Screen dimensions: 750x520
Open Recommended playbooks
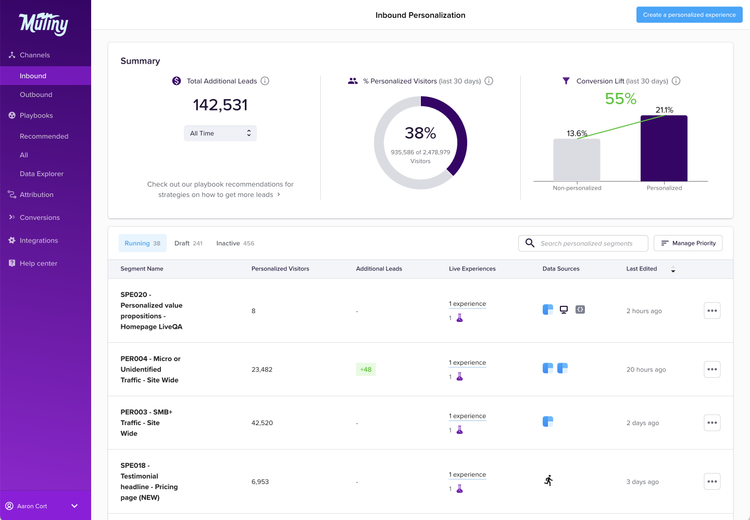pyautogui.click(x=44, y=136)
